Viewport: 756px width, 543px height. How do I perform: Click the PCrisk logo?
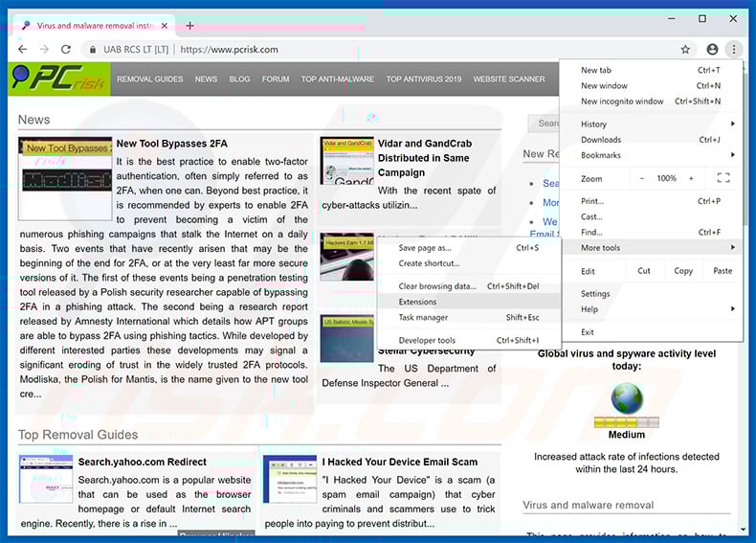pyautogui.click(x=58, y=79)
